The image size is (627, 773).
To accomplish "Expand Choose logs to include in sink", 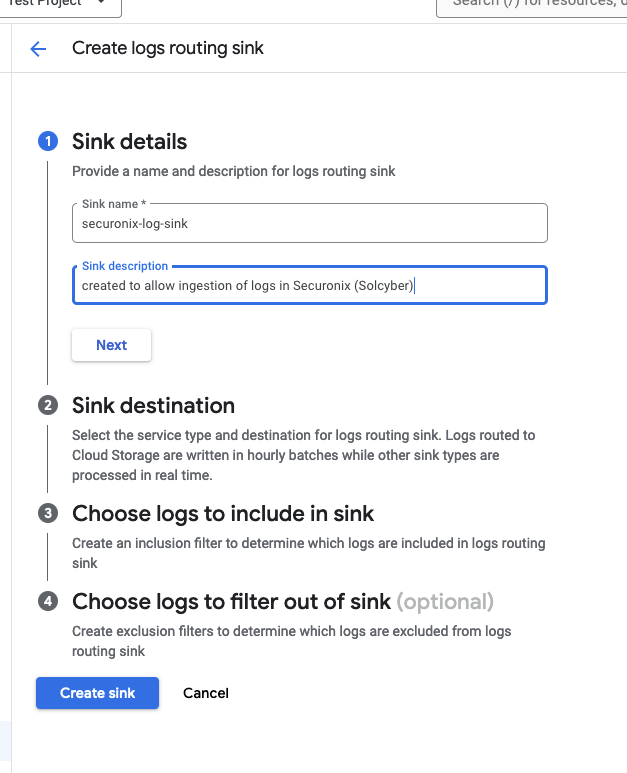I will click(x=222, y=514).
